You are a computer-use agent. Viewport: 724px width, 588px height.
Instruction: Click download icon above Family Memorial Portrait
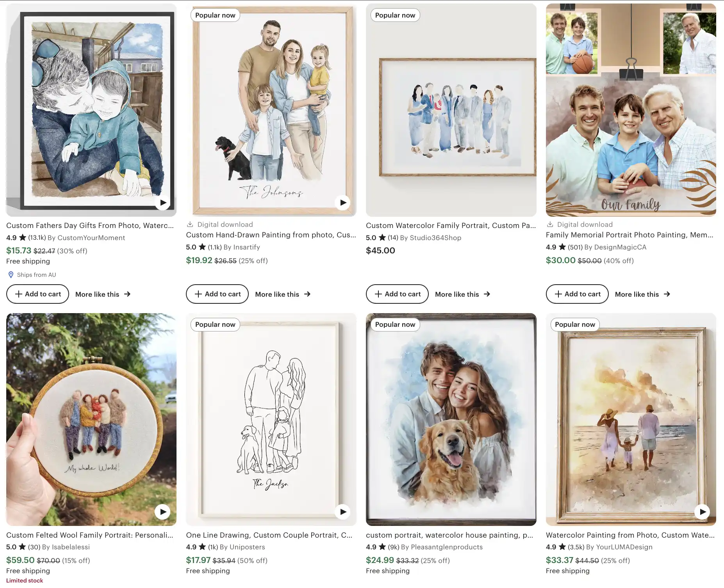[x=550, y=225]
